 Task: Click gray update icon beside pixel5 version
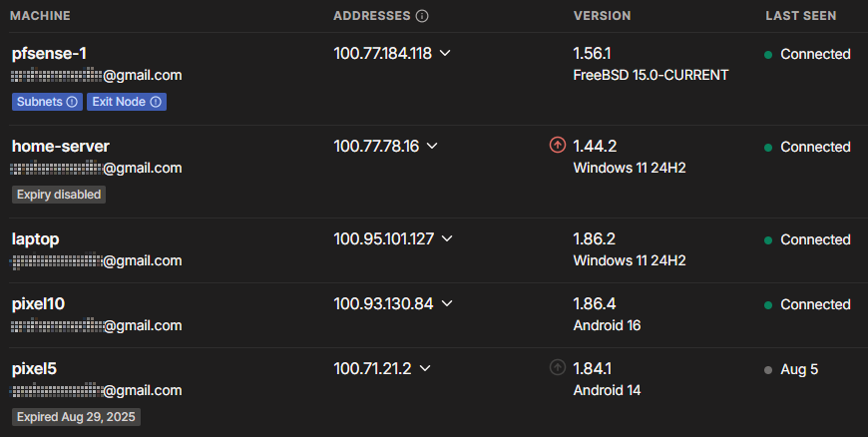pyautogui.click(x=558, y=367)
